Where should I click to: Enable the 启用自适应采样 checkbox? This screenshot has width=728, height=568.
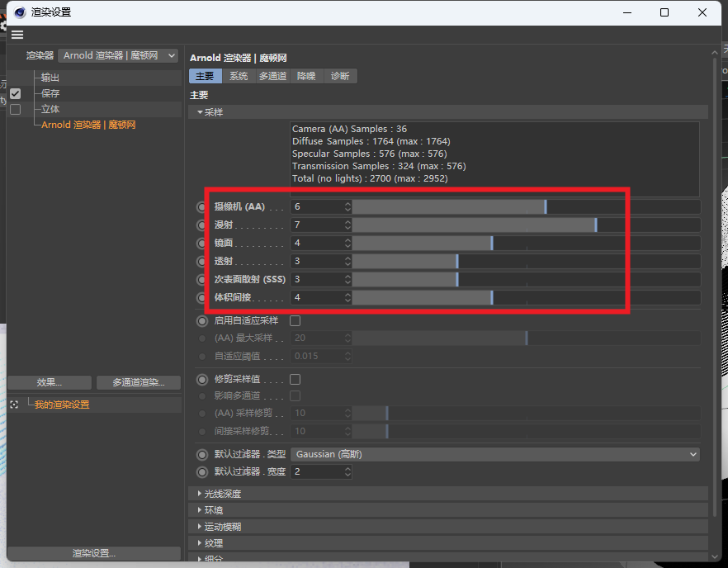click(x=295, y=320)
